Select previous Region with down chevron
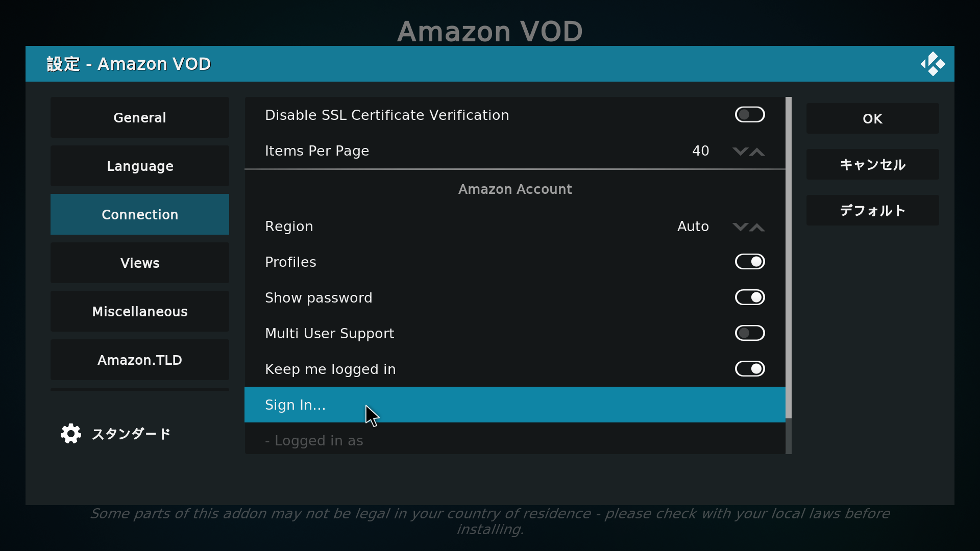This screenshot has width=980, height=551. click(740, 227)
